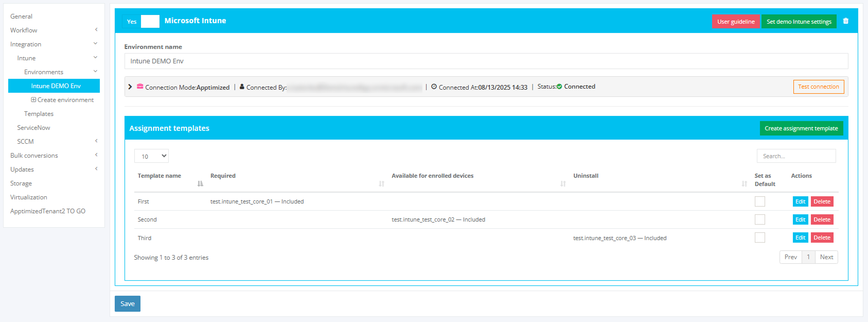Screen dimensions: 868x322
Task: Click the test.intune_test_core_02 — Included cell
Action: (x=438, y=219)
